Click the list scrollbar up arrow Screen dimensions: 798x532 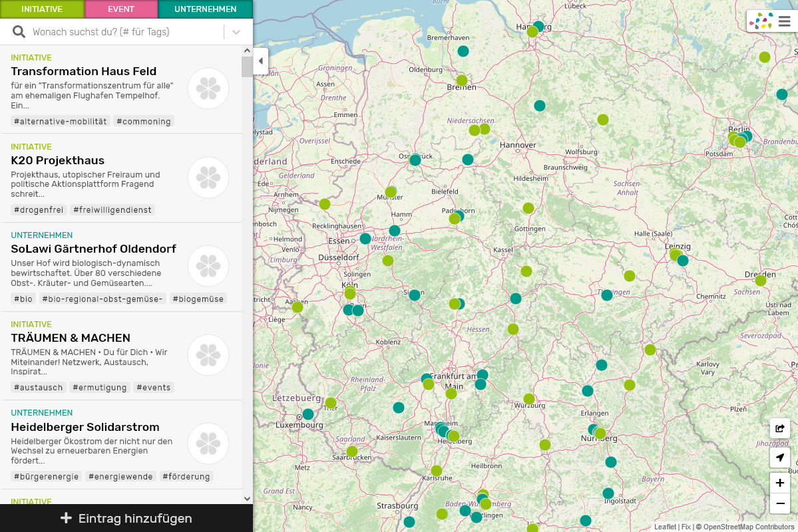click(248, 51)
